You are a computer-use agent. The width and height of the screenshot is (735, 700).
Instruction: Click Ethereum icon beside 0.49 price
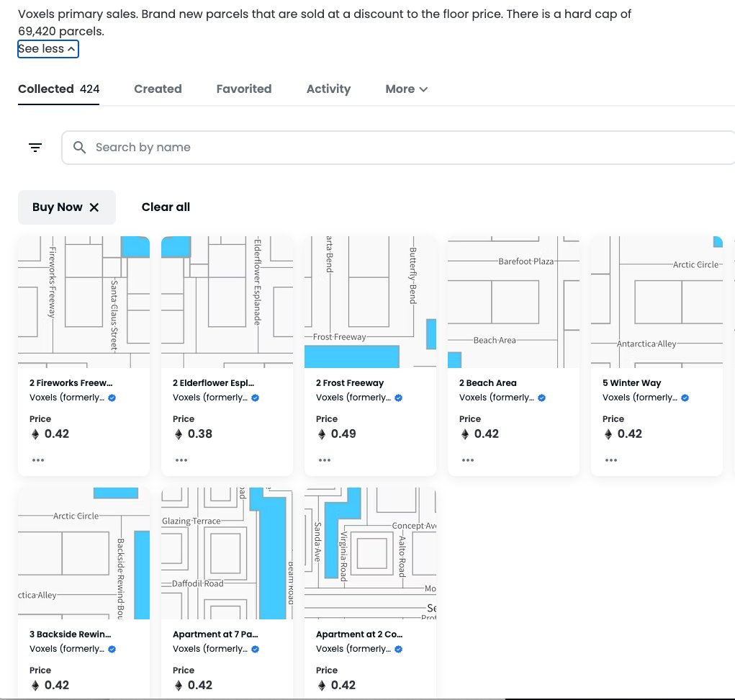322,434
